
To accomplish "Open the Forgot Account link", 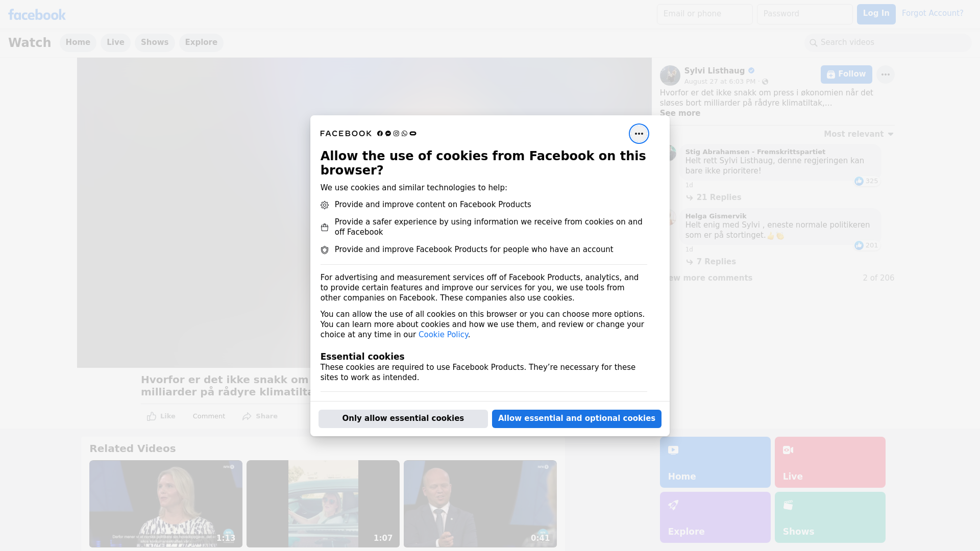I will tap(933, 13).
